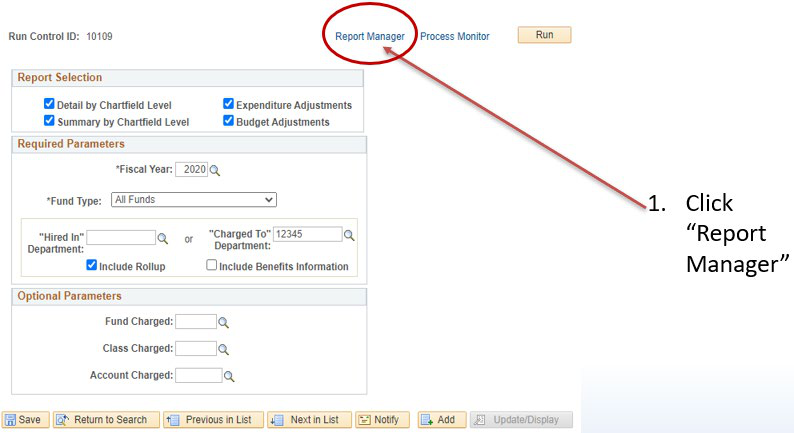Screen dimensions: 794x433
Task: Click the Run button
Action: (544, 35)
